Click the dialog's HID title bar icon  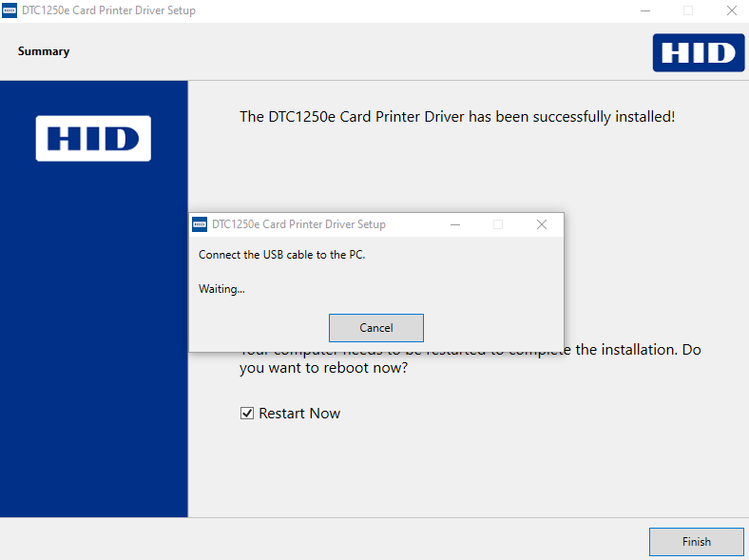click(200, 224)
